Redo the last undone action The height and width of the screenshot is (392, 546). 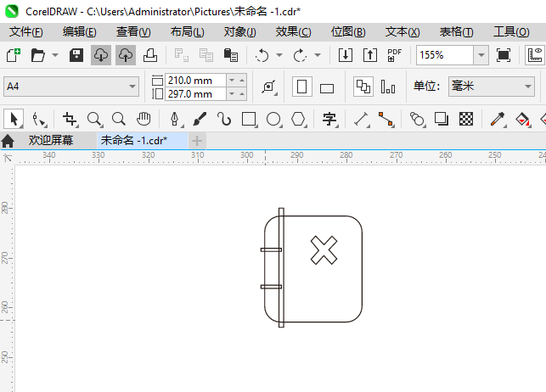click(x=300, y=55)
